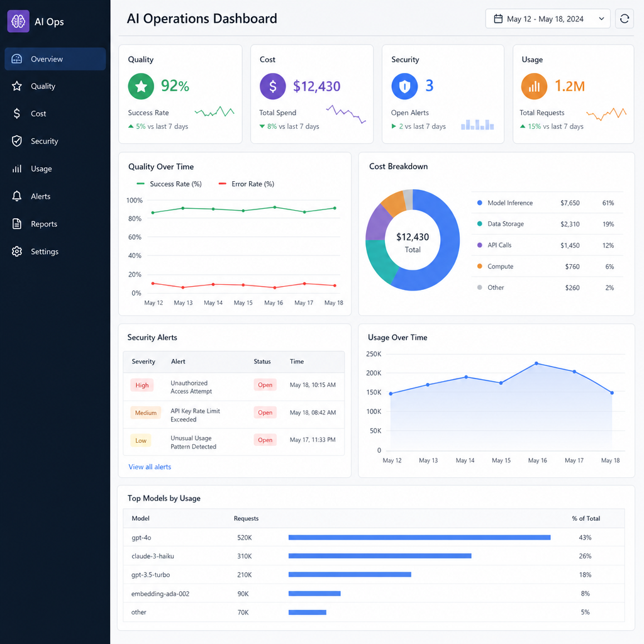Viewport: 644px width, 644px height.
Task: Click the orange bar-chart circle on Usage card
Action: coord(534,86)
